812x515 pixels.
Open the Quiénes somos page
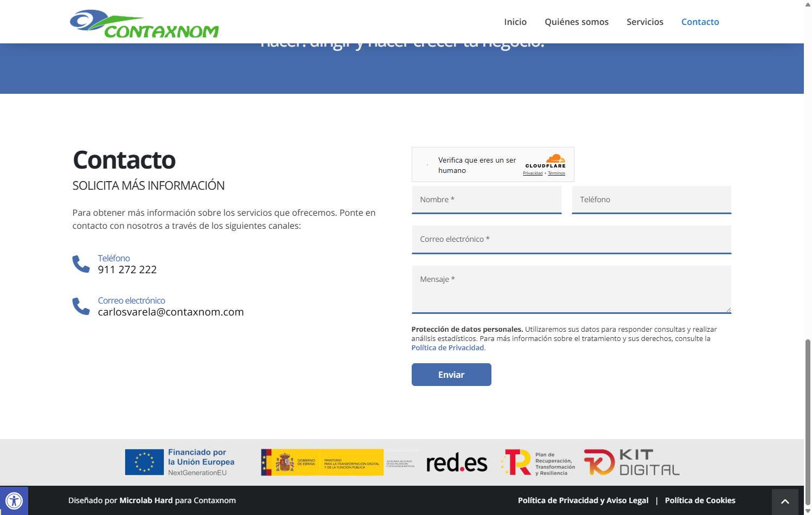coord(576,22)
